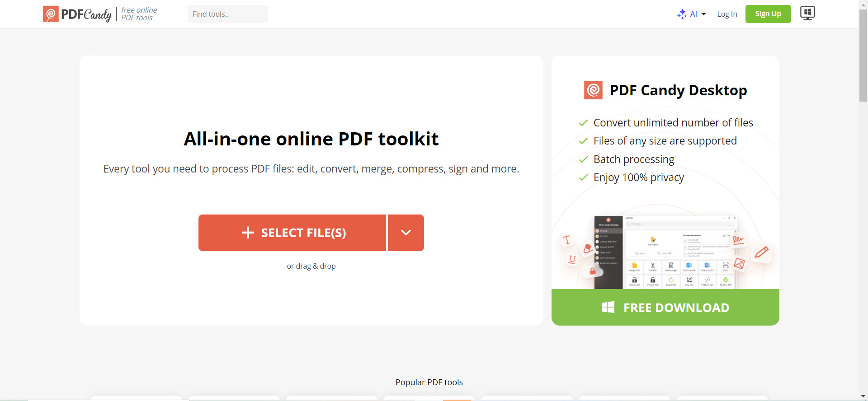This screenshot has width=868, height=401.
Task: Click the FREE DOWNLOAD button
Action: point(665,308)
